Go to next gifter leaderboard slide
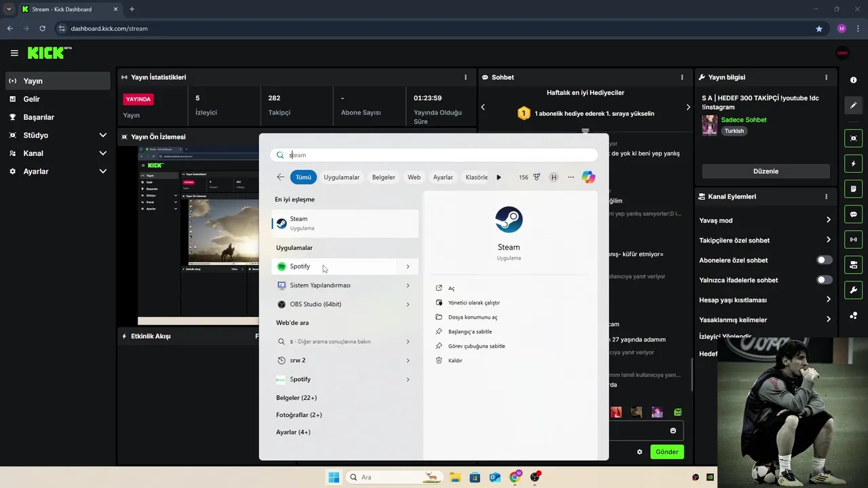 tap(688, 107)
